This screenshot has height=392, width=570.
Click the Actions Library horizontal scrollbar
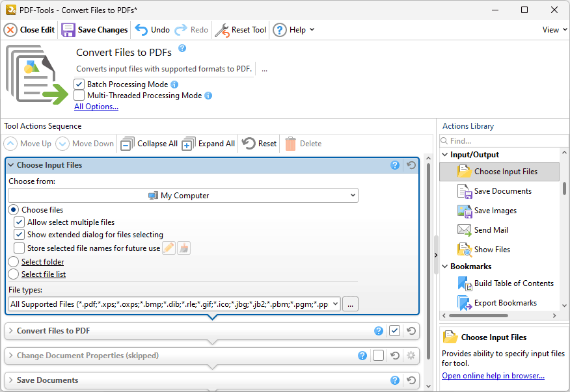pos(478,316)
